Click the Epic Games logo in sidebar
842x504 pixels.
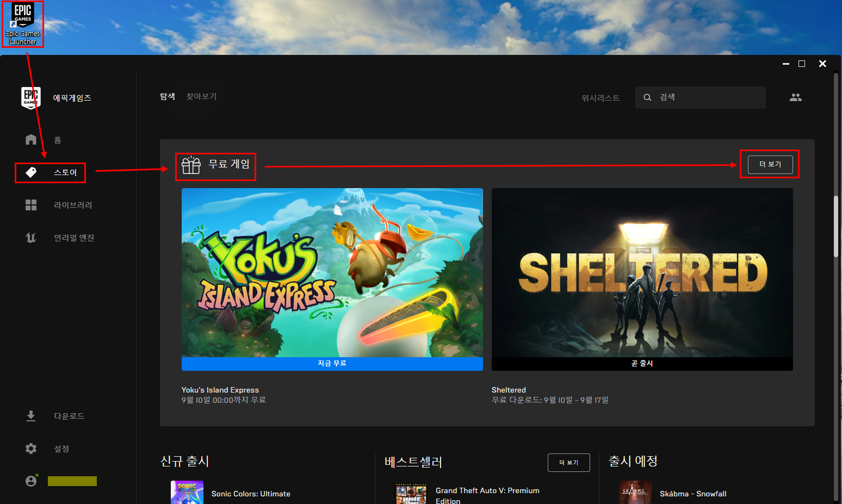31,98
